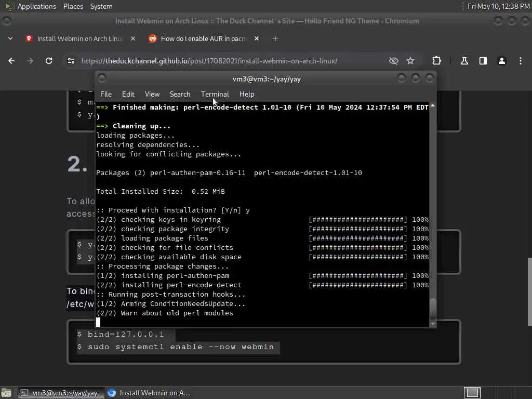Click the Reddit favicon on second tab
This screenshot has height=399, width=532.
[153, 38]
